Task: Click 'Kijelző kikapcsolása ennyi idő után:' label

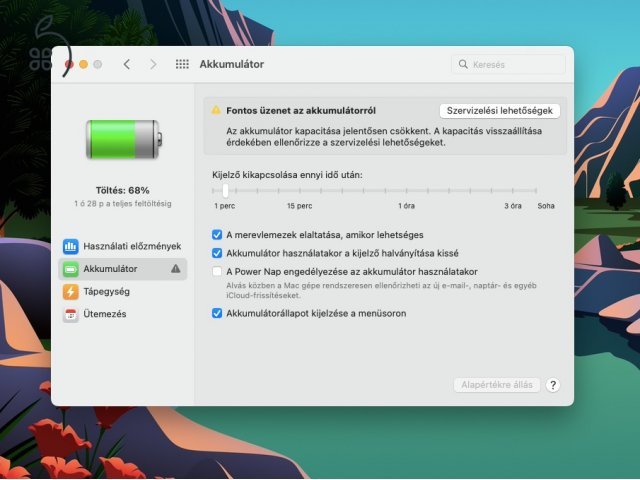Action: point(287,175)
